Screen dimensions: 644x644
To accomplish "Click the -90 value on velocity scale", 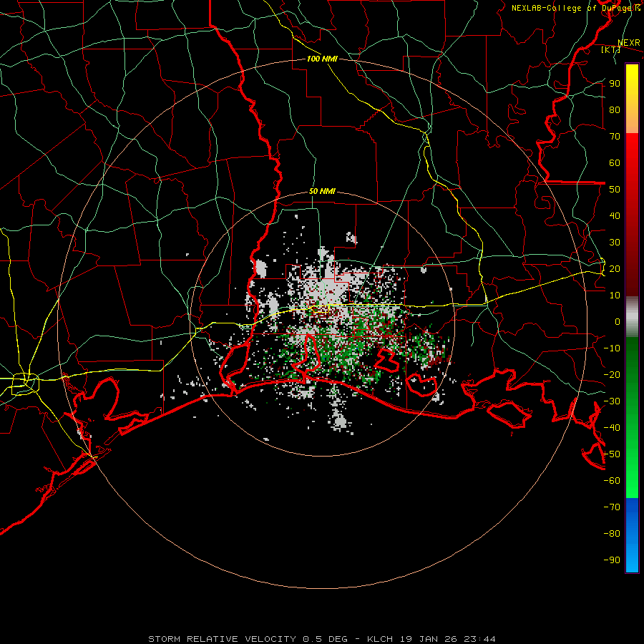I will coord(612,560).
